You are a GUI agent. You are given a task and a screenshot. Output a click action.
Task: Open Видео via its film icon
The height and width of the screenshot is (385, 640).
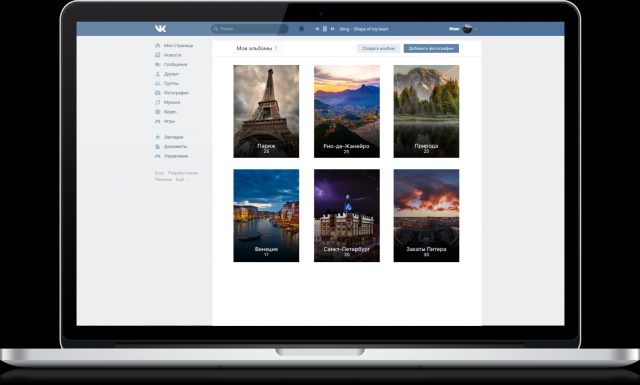click(x=158, y=112)
